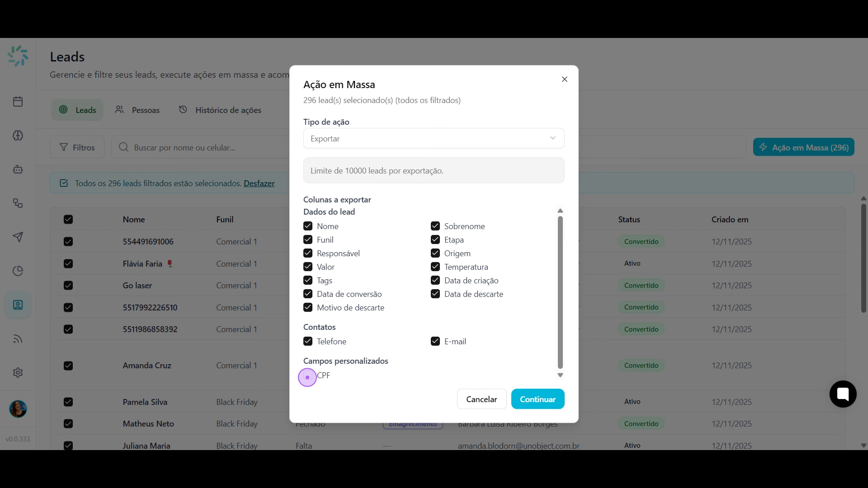868x488 pixels.
Task: Open the calendar icon in sidebar
Action: point(18,102)
